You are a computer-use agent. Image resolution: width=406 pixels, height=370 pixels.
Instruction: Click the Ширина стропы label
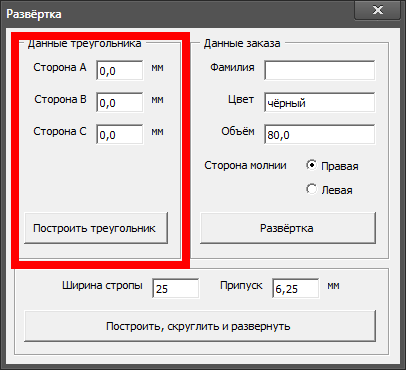[102, 286]
